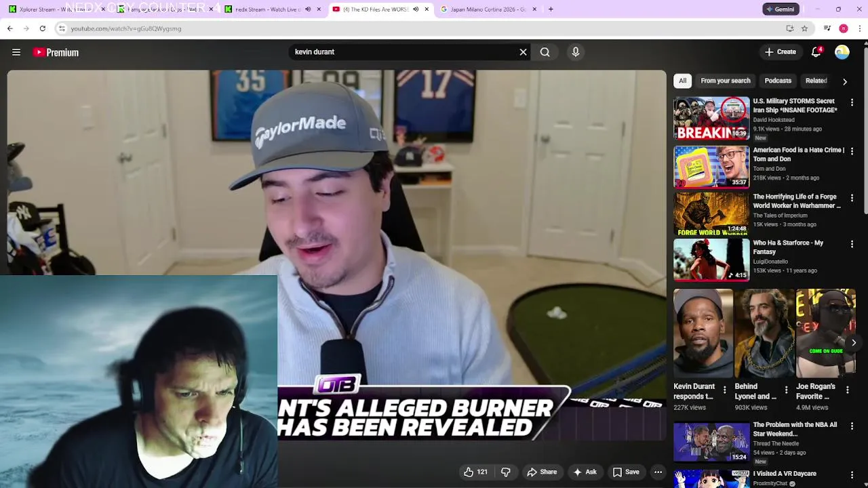Open install/cast icon in address bar
Image resolution: width=868 pixels, height=488 pixels.
[789, 28]
